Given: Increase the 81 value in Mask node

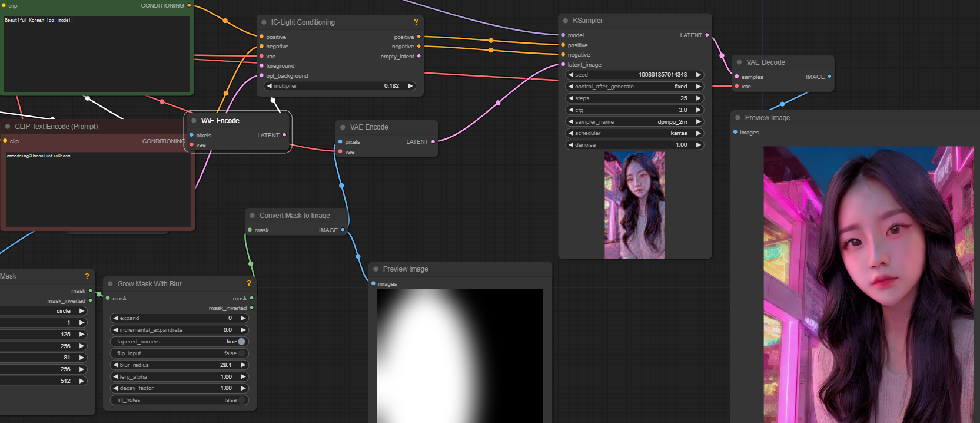Looking at the screenshot, I should [82, 358].
